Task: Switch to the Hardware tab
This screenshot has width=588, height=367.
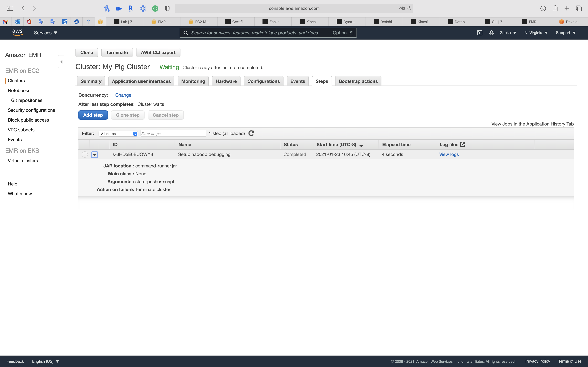Action: point(226,81)
